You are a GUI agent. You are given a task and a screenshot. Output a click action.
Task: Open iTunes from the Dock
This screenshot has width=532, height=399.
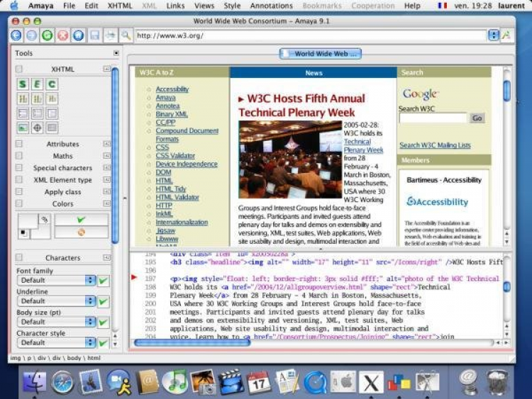175,383
